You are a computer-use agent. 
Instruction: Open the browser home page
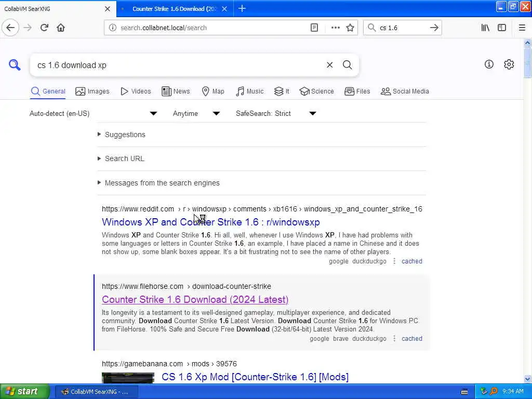(x=61, y=28)
